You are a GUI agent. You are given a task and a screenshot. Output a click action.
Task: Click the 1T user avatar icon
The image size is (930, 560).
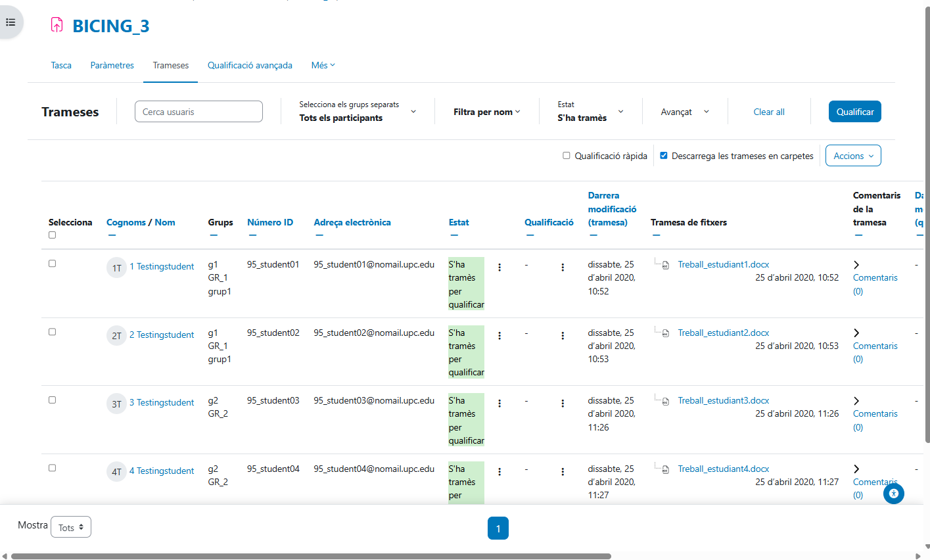(116, 268)
